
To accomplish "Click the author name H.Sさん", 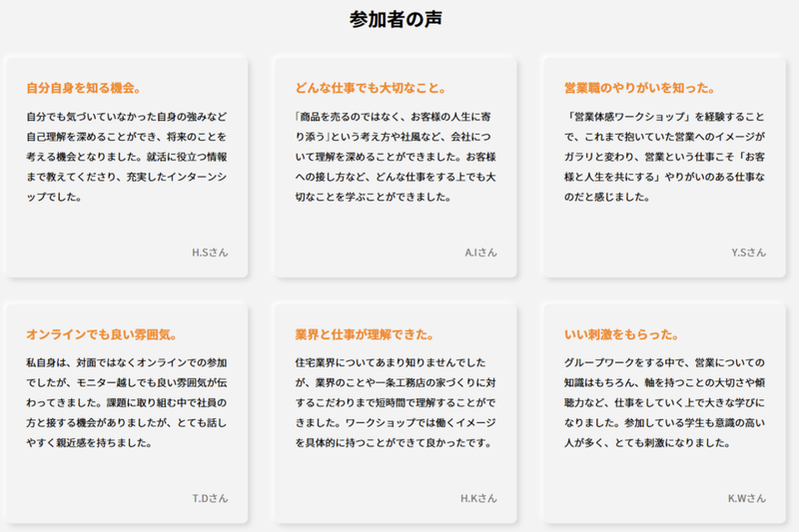I will (x=210, y=253).
